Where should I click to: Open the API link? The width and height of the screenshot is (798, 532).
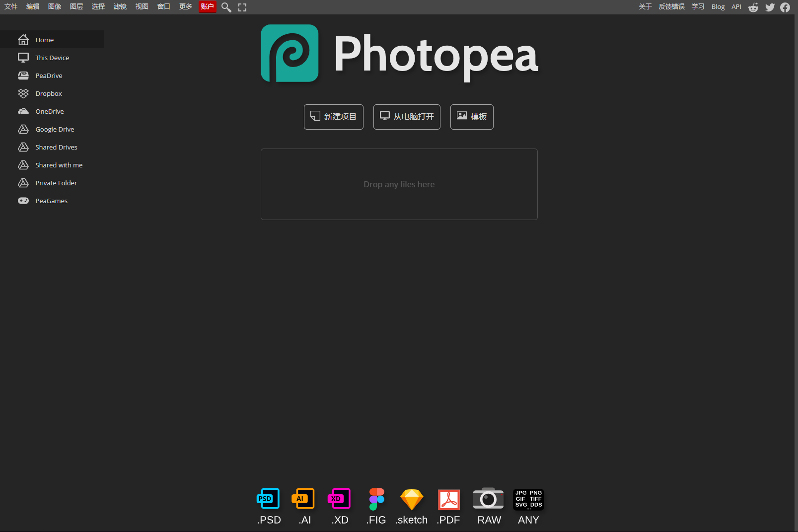(736, 6)
